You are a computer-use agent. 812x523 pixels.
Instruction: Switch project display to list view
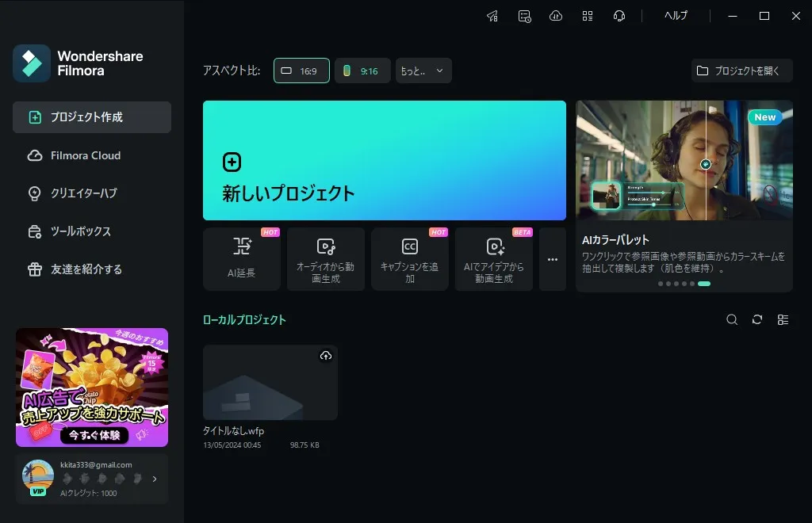pos(783,319)
